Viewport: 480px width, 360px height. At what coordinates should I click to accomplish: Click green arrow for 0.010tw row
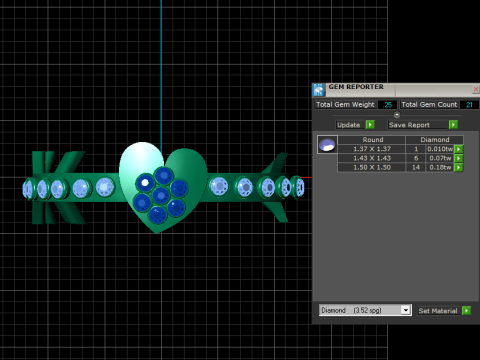click(x=459, y=149)
